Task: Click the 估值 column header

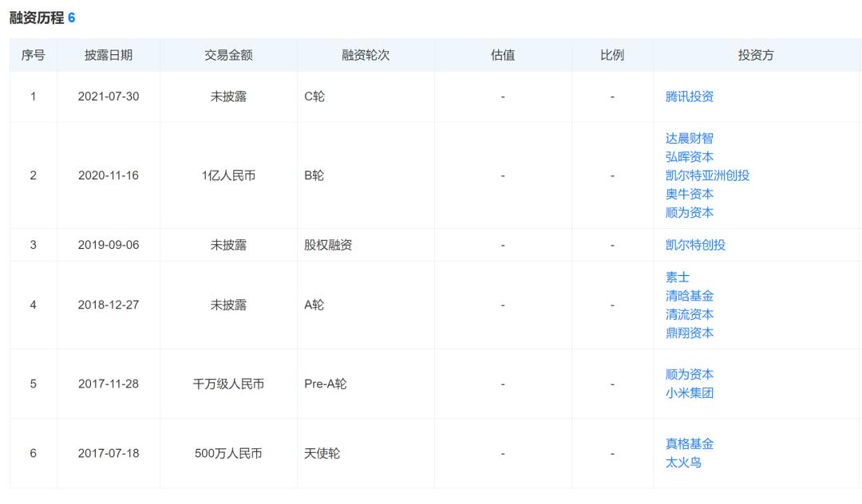Action: [x=503, y=55]
